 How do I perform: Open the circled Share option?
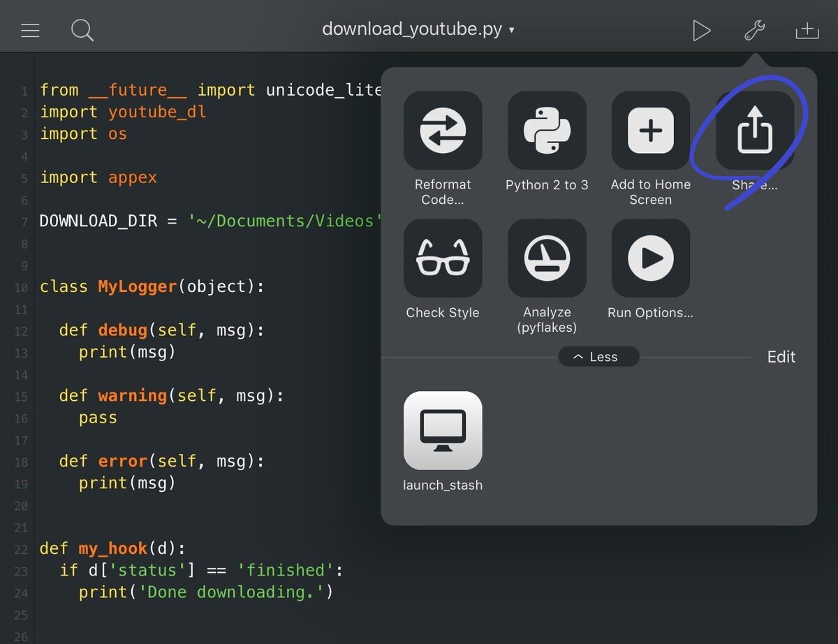(754, 131)
